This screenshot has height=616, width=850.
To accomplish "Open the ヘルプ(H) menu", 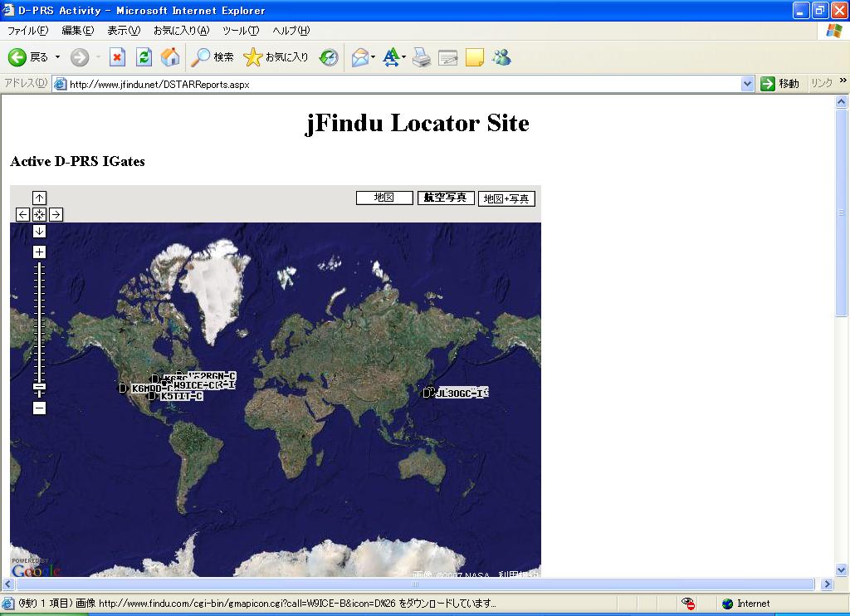I will point(291,31).
